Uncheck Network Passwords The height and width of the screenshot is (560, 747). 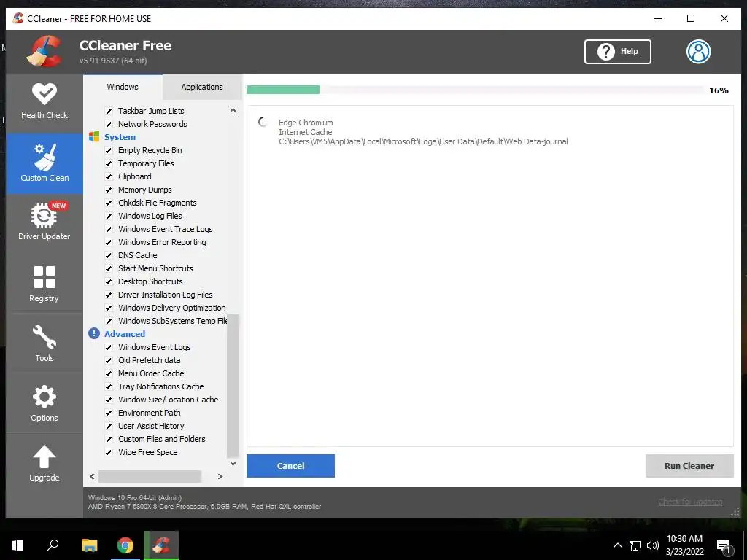click(109, 124)
